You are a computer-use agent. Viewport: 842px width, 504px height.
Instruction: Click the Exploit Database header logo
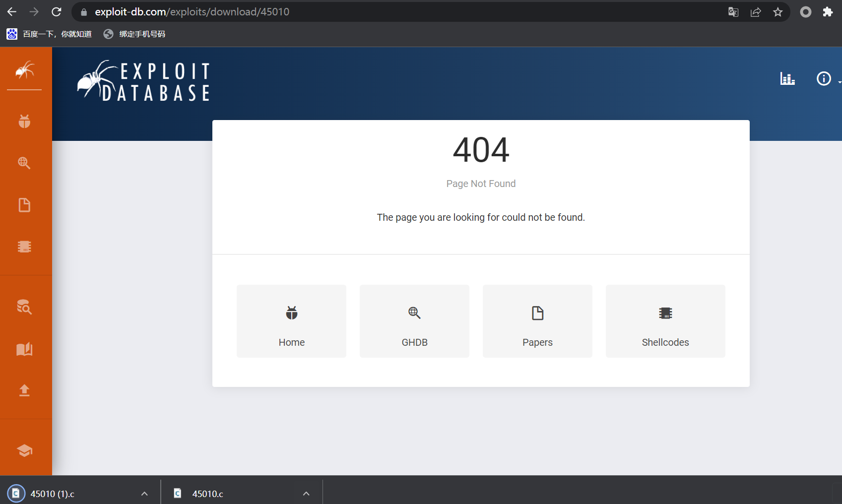pos(144,81)
